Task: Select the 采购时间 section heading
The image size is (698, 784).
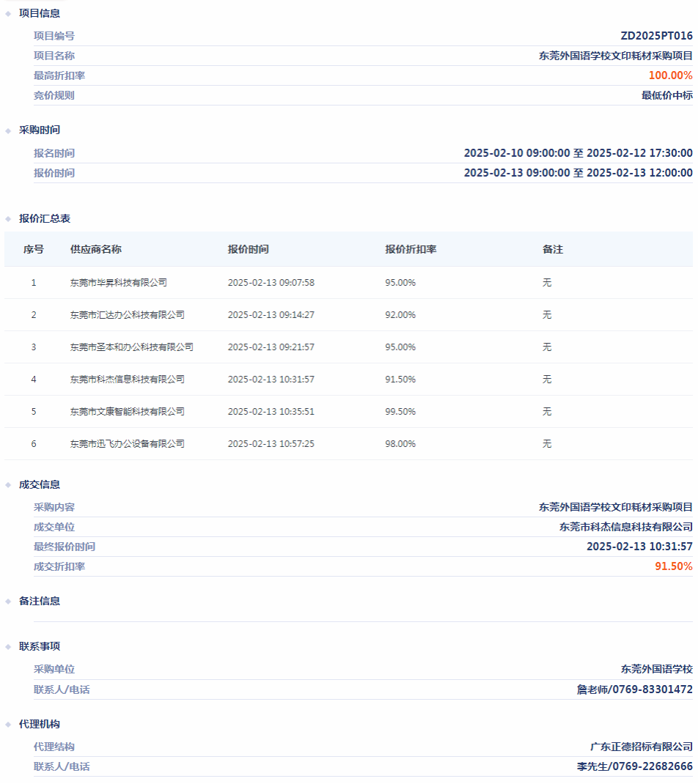Action: [x=40, y=130]
